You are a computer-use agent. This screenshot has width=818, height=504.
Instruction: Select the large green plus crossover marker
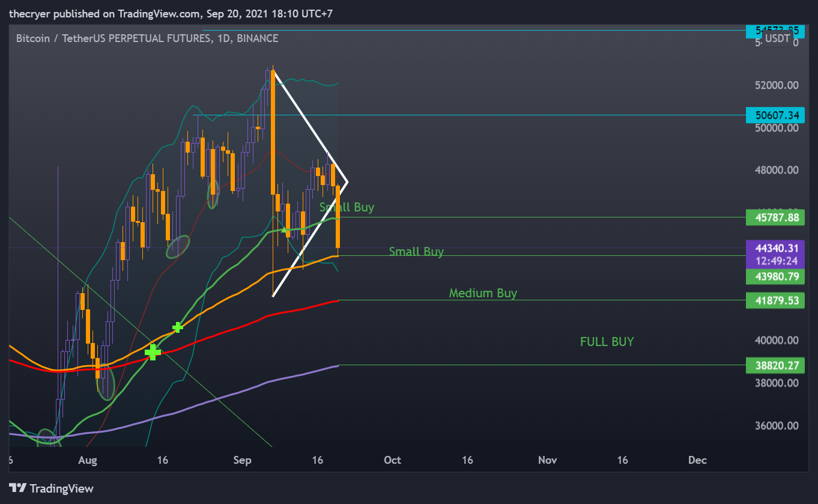pyautogui.click(x=153, y=352)
